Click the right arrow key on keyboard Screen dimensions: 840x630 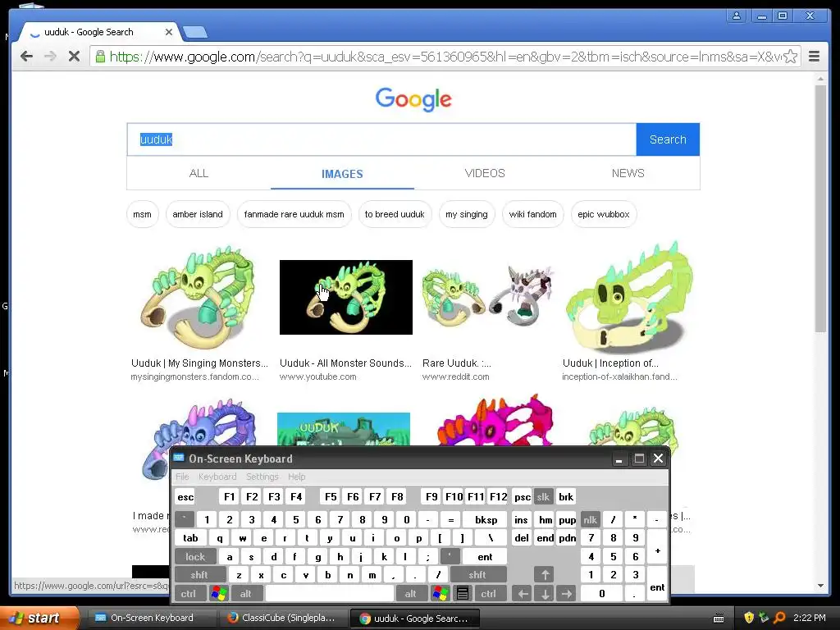coord(567,594)
